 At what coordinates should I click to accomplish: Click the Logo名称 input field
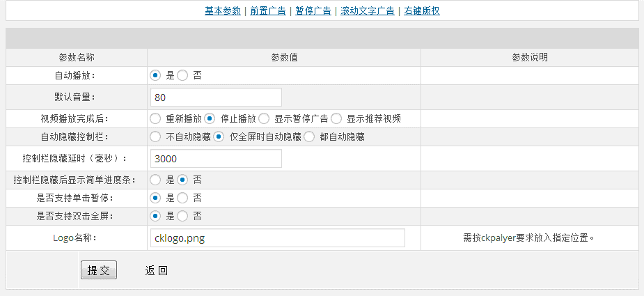(278, 238)
